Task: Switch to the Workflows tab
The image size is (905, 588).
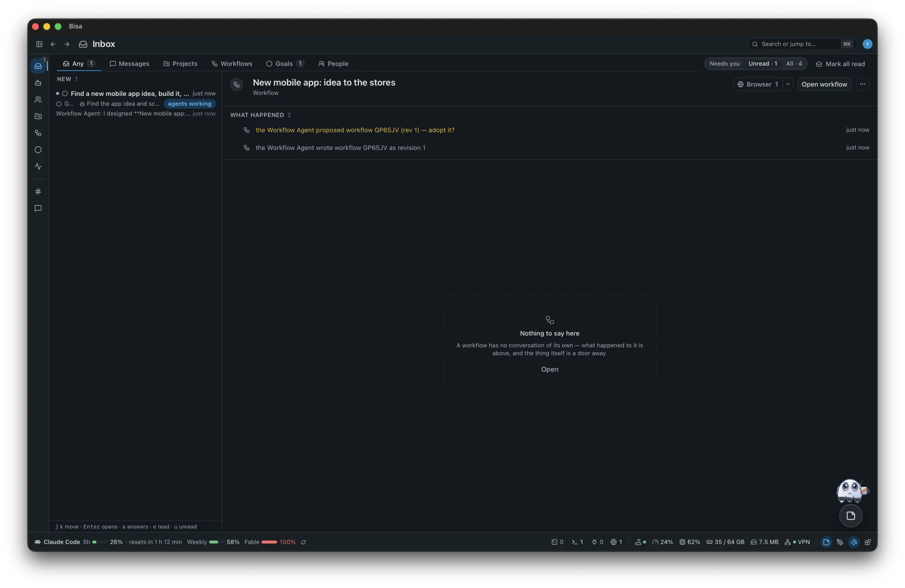Action: [x=232, y=64]
